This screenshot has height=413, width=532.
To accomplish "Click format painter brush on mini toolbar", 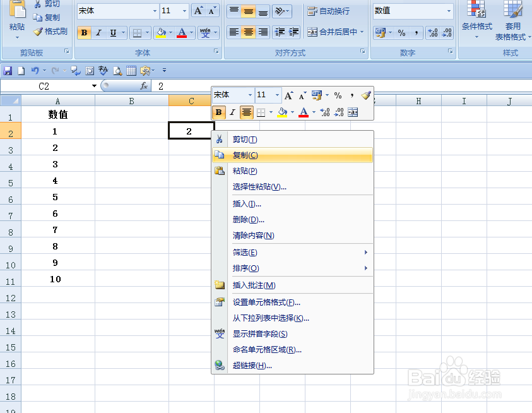I will tap(366, 95).
